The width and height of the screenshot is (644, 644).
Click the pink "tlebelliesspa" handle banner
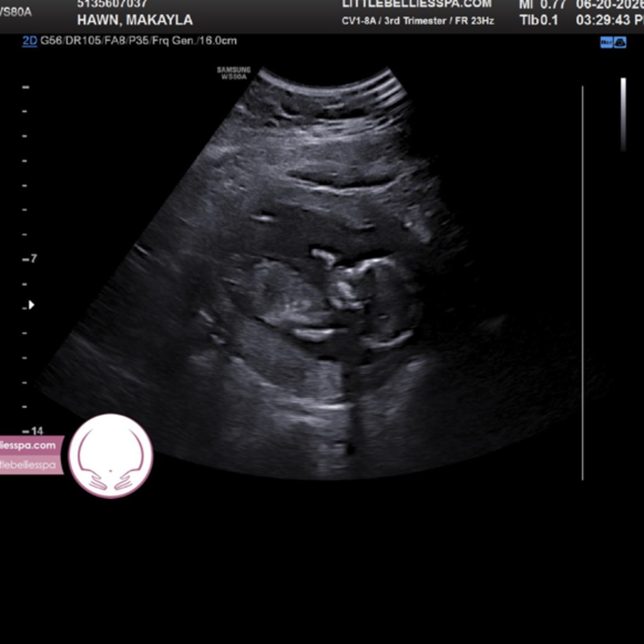pyautogui.click(x=32, y=465)
